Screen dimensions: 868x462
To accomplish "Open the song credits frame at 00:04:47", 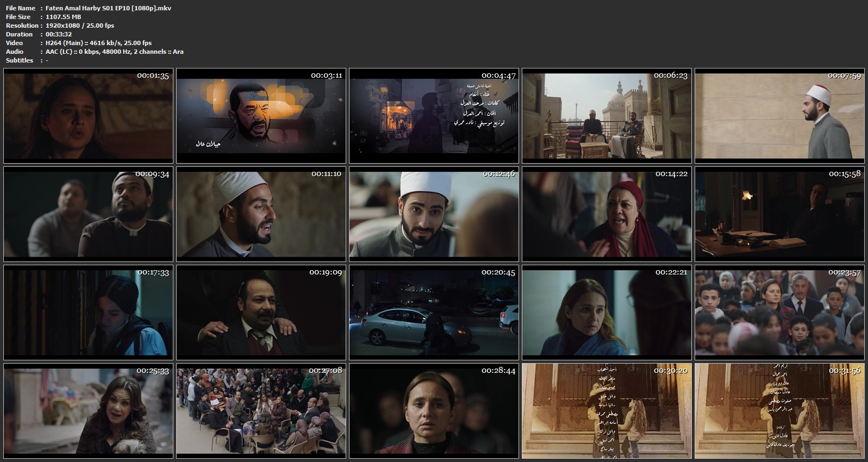I will [434, 116].
